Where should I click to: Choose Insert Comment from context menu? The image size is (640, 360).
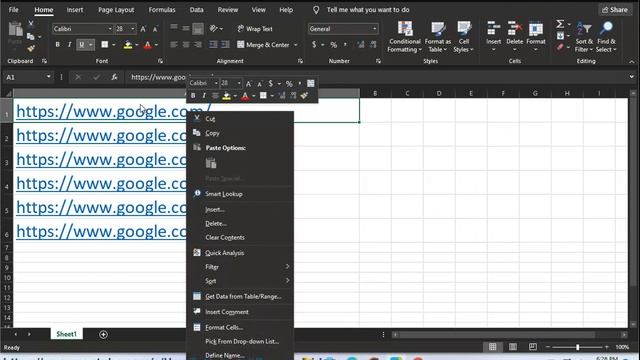click(227, 312)
